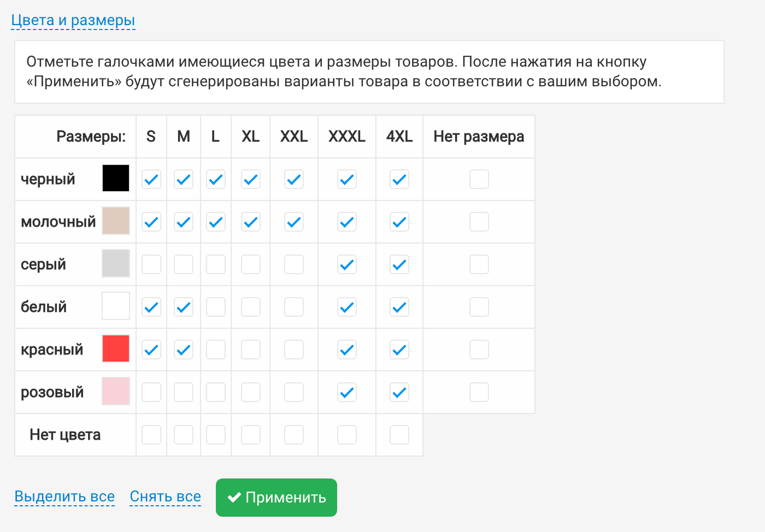Click the red color swatch
The image size is (765, 532).
[x=116, y=348]
